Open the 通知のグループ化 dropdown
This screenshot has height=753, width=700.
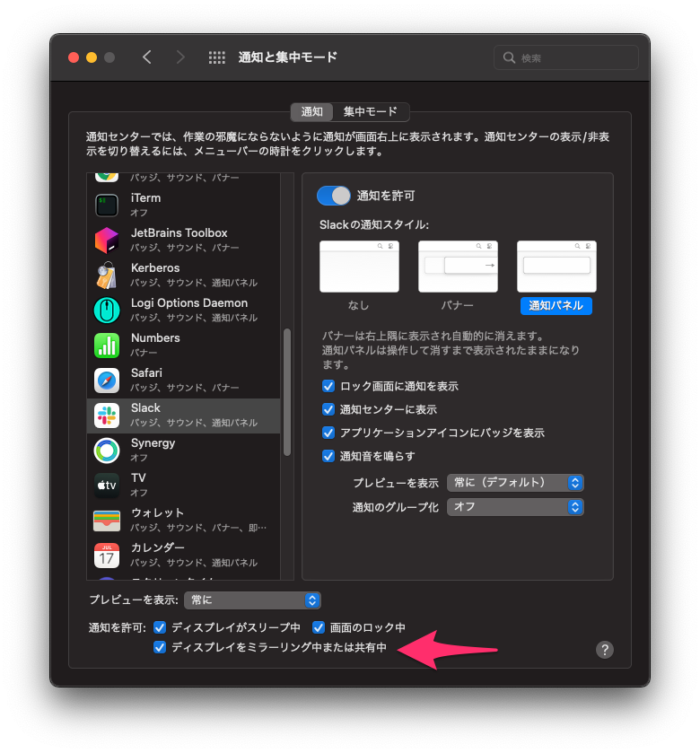515,507
